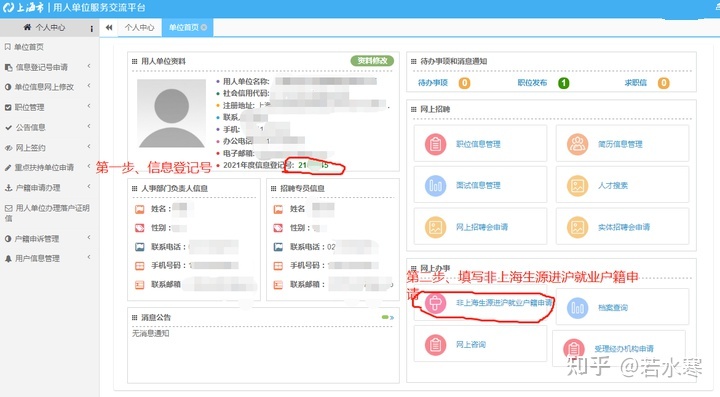720x397 pixels.
Task: Expand 职位管理 sidebar menu
Action: click(47, 107)
